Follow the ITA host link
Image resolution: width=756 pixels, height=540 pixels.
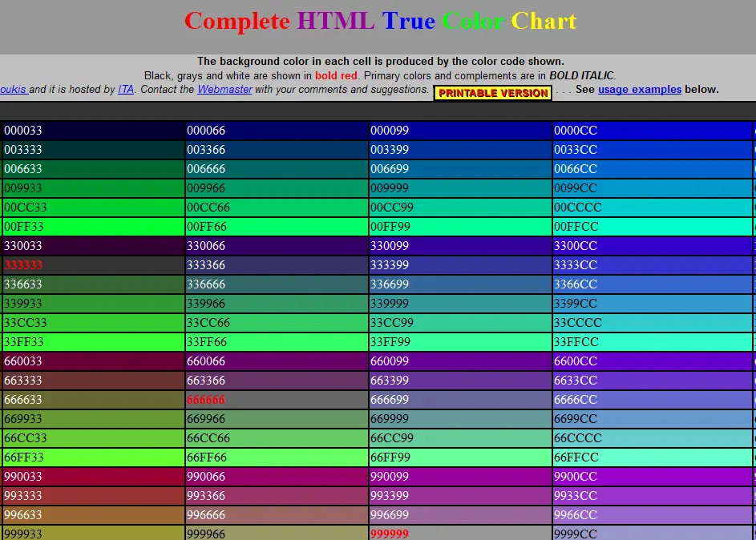click(x=126, y=90)
